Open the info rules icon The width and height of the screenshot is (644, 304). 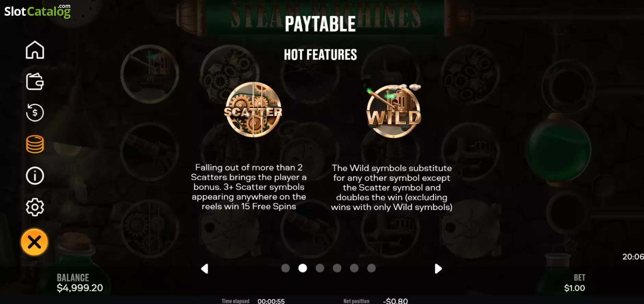click(35, 176)
